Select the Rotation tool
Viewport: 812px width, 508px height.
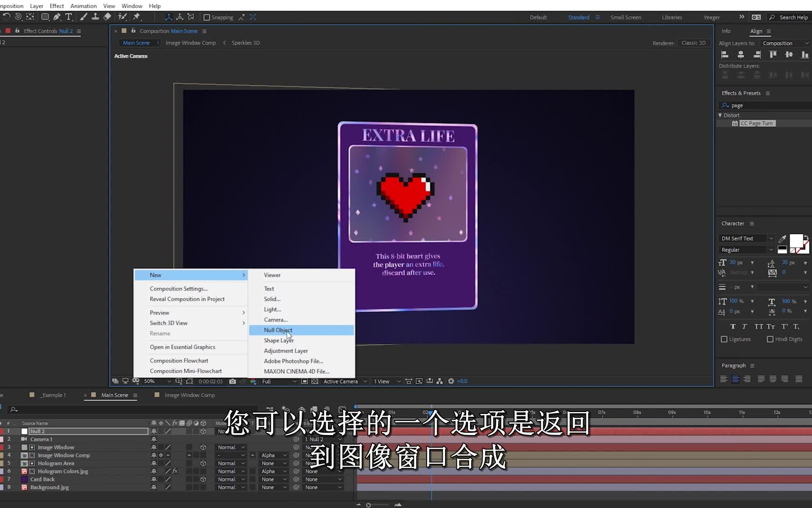[7, 17]
